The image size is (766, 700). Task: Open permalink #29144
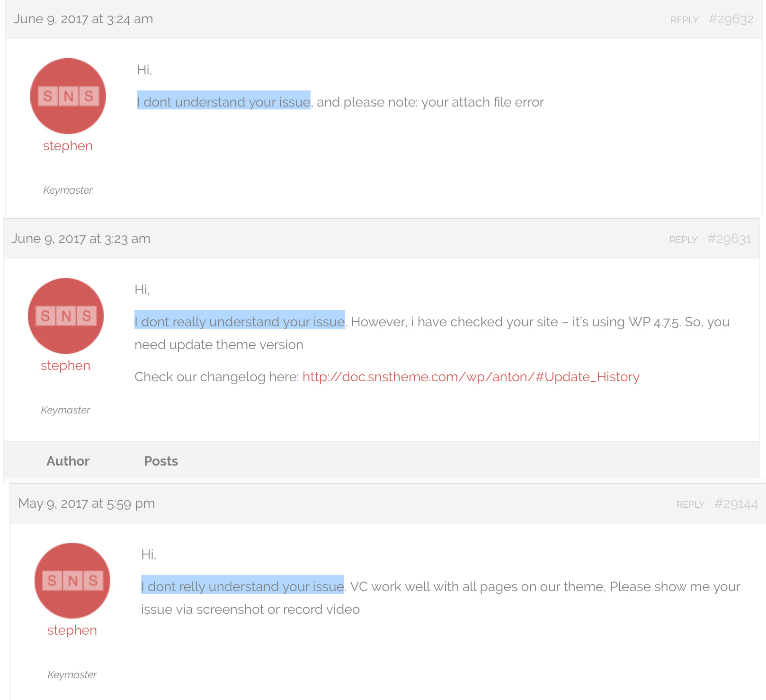point(736,504)
